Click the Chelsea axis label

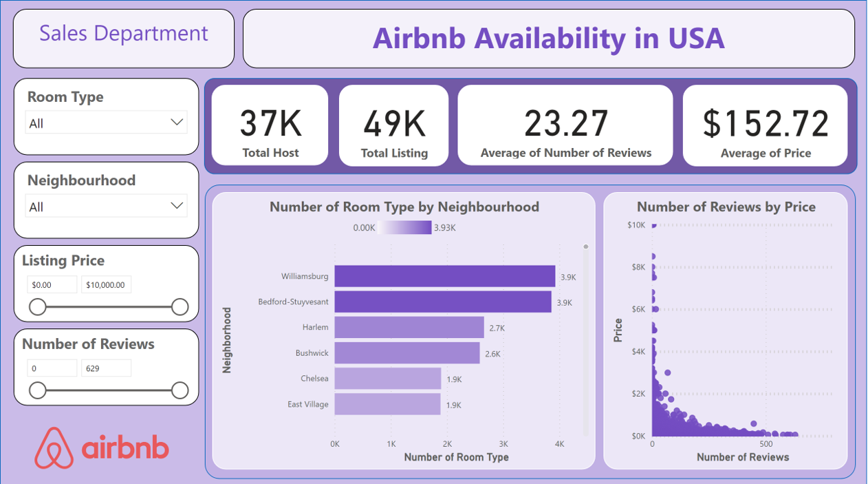coord(314,379)
